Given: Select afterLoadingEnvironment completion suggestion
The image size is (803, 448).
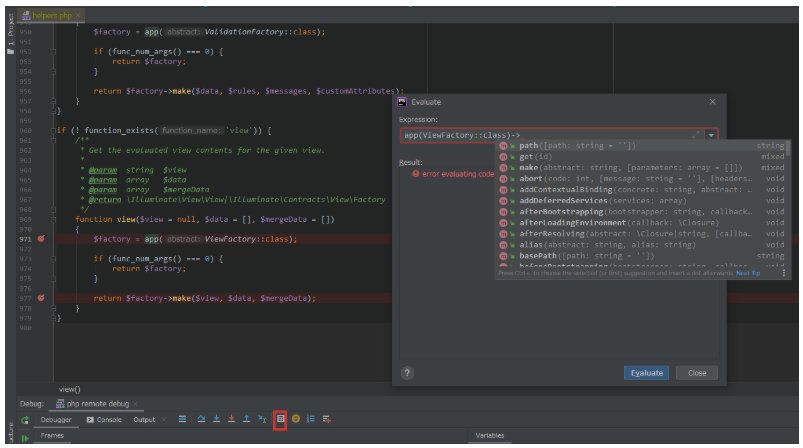Looking at the screenshot, I should tap(642, 223).
